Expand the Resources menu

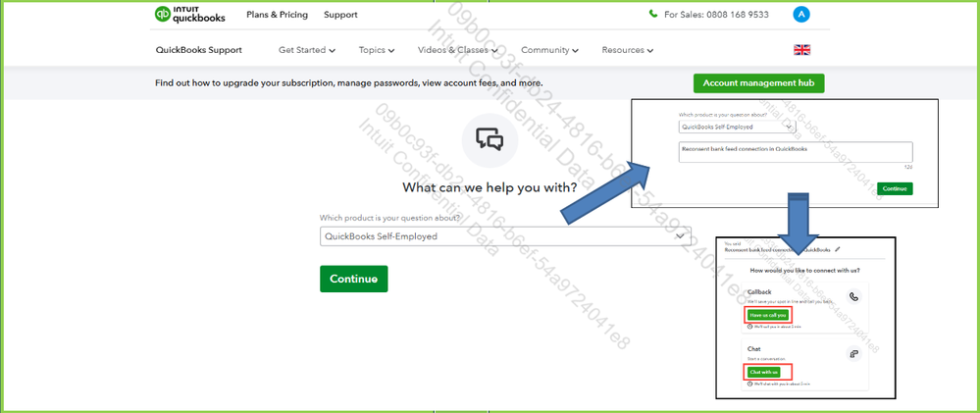(628, 50)
